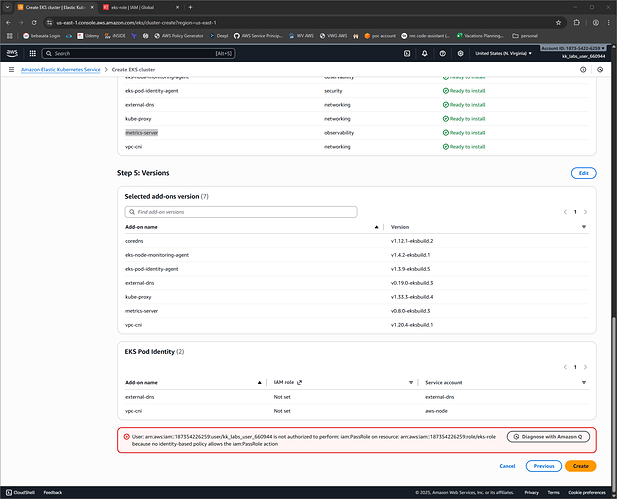Open the Privacy footer link
617x499 pixels.
[x=531, y=492]
